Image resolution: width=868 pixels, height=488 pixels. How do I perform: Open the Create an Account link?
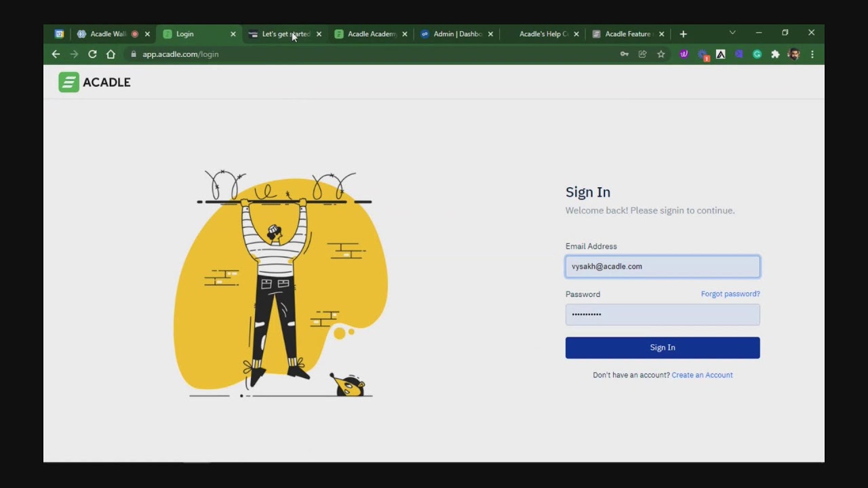(x=702, y=375)
